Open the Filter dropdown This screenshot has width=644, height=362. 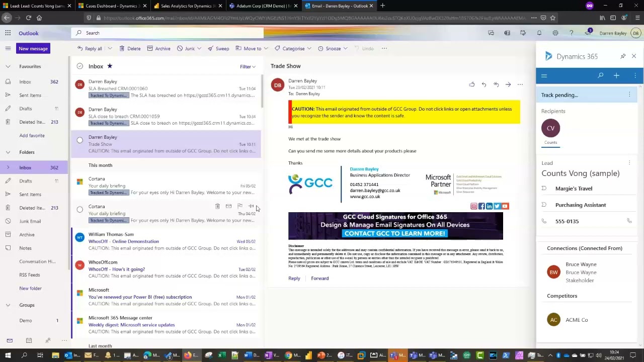248,66
